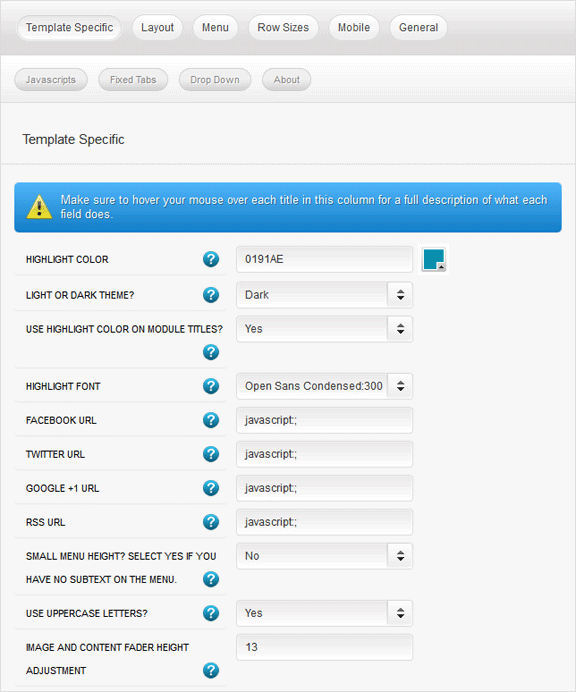
Task: Click the Facebook URL help icon
Action: pyautogui.click(x=211, y=420)
